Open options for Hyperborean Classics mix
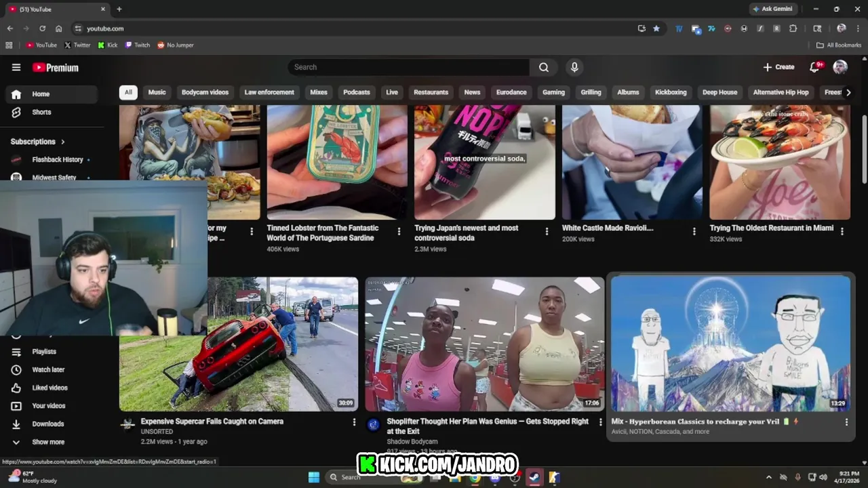This screenshot has width=868, height=488. point(846,422)
